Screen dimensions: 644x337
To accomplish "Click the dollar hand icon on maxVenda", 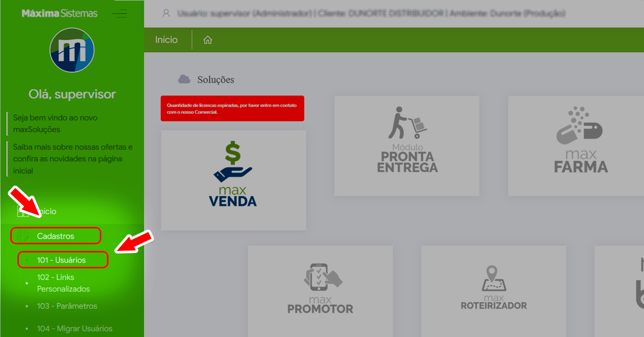I will pyautogui.click(x=233, y=162).
